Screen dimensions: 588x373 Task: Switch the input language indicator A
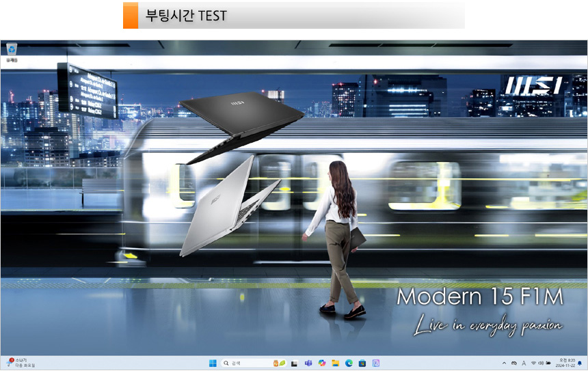coord(524,363)
